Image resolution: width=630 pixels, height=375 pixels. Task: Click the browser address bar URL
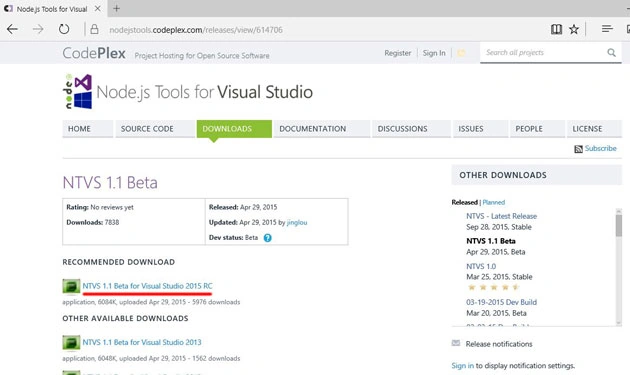[x=196, y=30]
